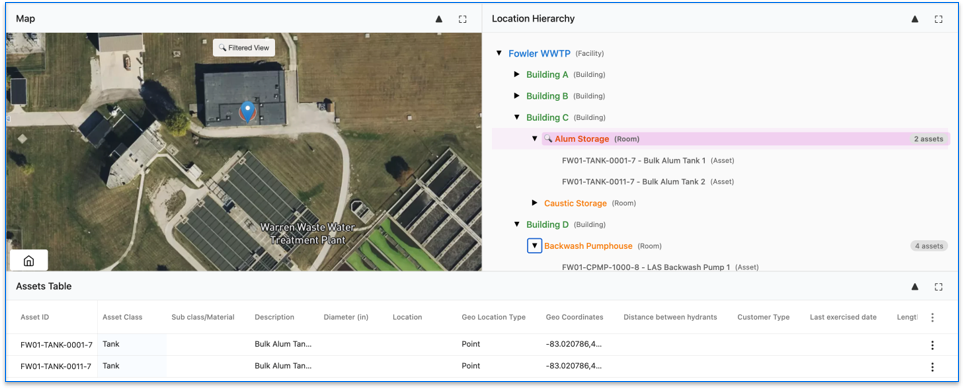This screenshot has width=964, height=389.
Task: Click the '4 assets' badge
Action: click(929, 246)
